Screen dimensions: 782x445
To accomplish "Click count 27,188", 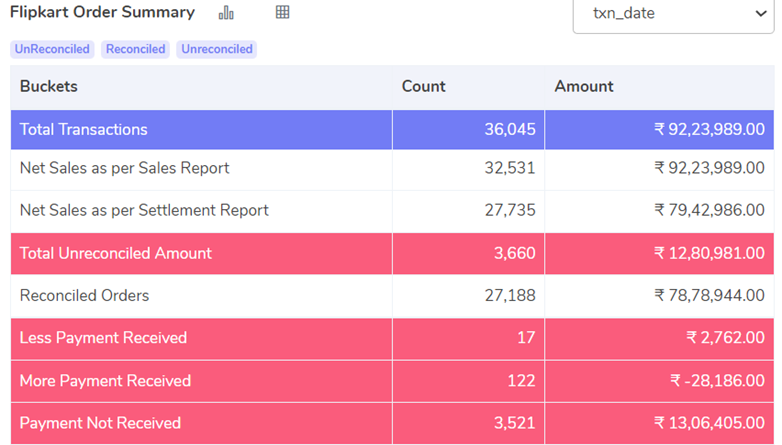I will pos(510,296).
